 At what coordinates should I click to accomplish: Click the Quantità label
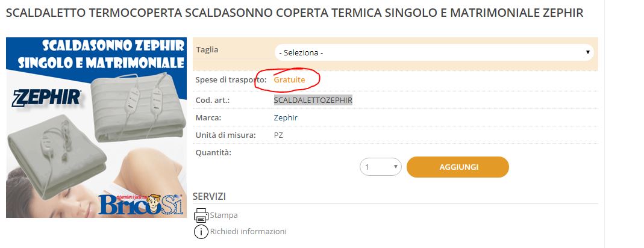[x=214, y=152]
